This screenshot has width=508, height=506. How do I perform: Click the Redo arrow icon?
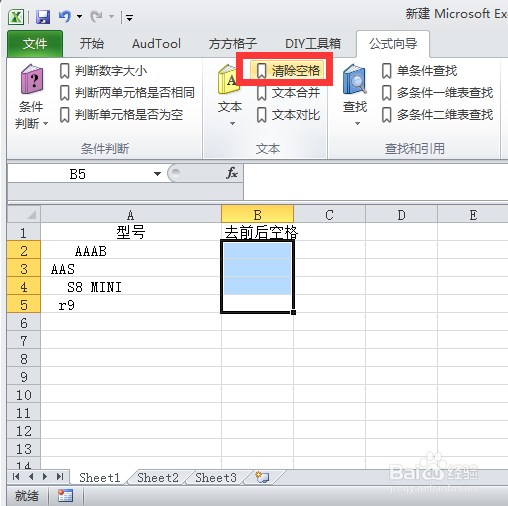[x=97, y=16]
